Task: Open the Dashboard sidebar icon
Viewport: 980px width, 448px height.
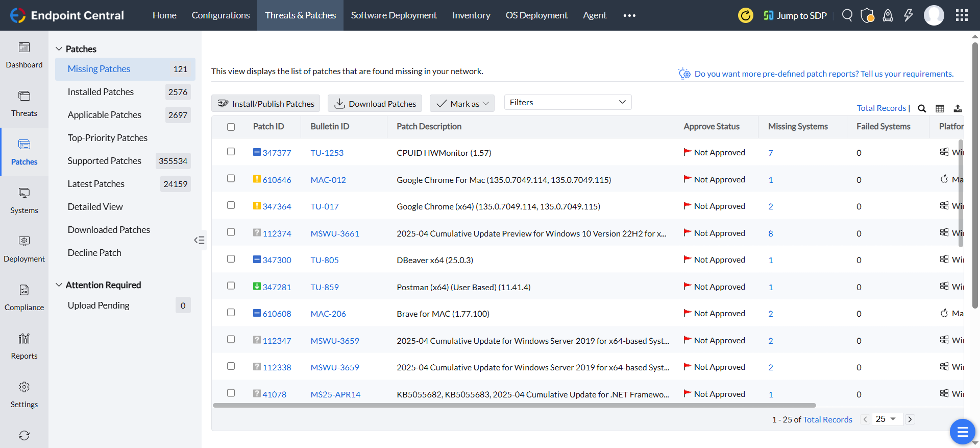Action: (24, 55)
